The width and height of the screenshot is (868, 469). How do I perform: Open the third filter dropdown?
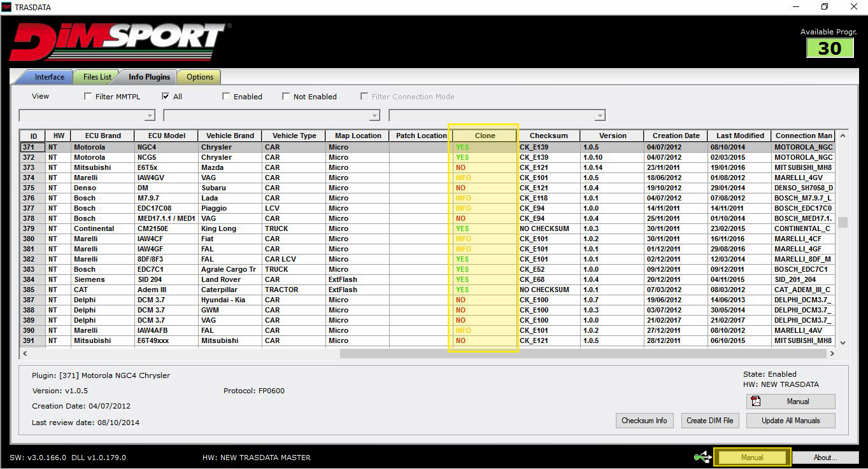599,116
